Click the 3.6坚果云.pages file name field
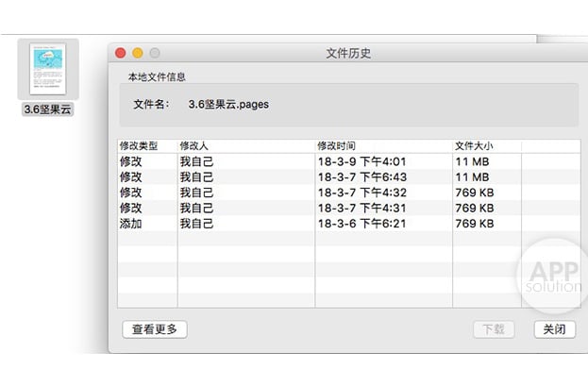Image resolution: width=588 pixels, height=386 pixels. 228,104
